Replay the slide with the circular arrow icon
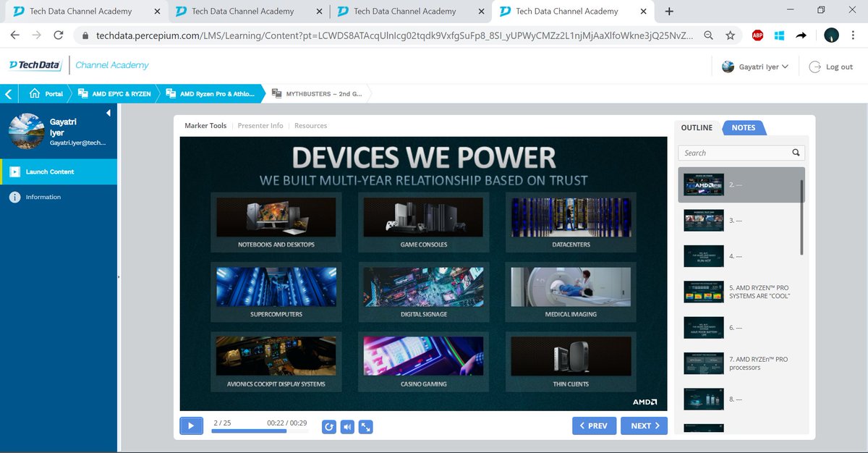868x453 pixels. point(329,427)
